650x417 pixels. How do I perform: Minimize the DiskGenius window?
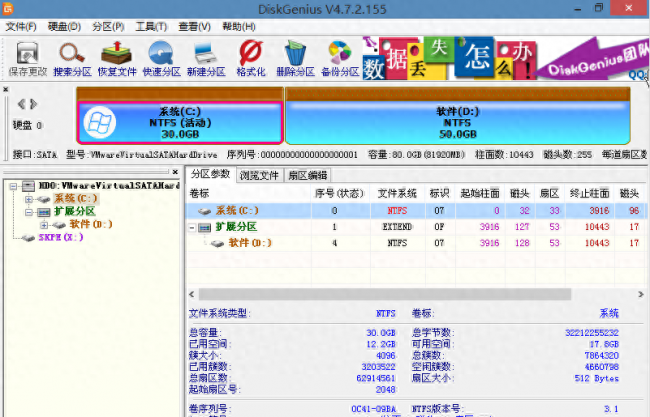click(x=578, y=8)
